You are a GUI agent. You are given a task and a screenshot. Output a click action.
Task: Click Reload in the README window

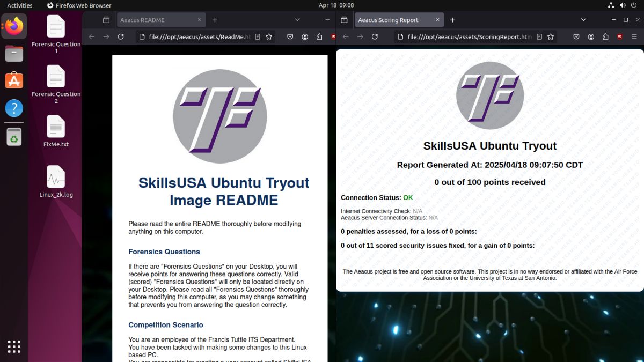[x=121, y=37]
